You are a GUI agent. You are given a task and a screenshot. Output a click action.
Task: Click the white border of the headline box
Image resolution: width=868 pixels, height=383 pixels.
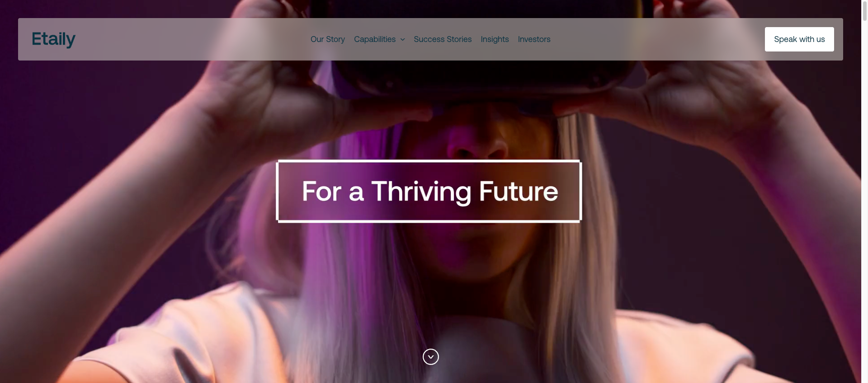[429, 161]
